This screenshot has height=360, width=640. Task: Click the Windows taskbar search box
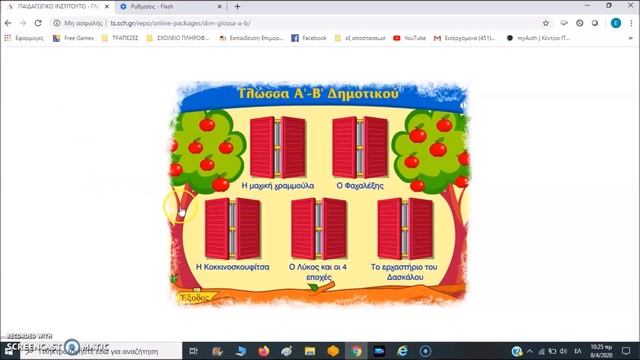100,351
